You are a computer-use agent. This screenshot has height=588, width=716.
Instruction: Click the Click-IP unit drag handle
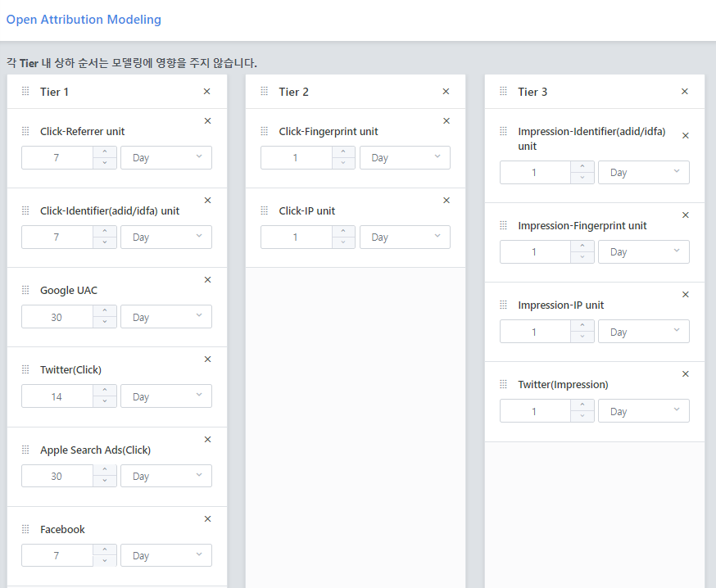coord(265,210)
